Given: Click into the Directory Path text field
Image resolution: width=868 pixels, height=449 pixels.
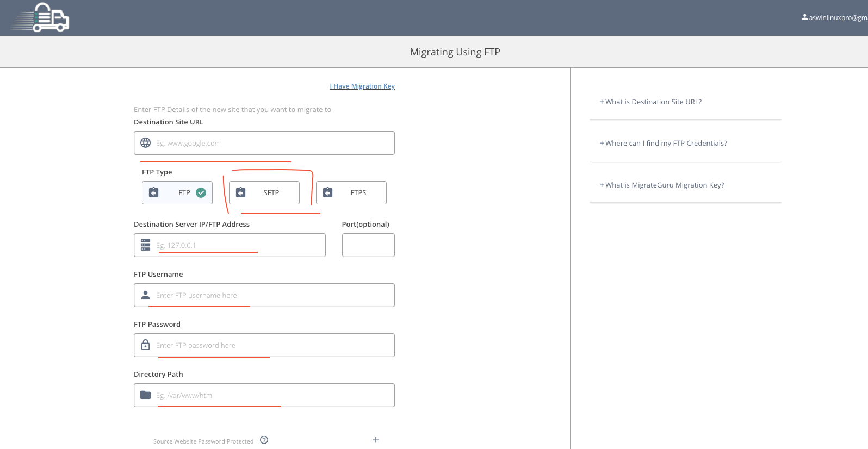Looking at the screenshot, I should 272,395.
